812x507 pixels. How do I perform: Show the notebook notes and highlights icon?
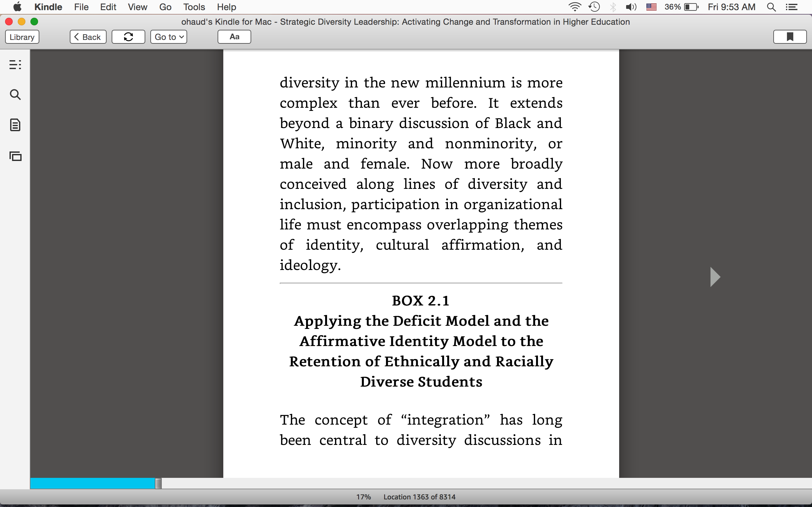pos(15,125)
